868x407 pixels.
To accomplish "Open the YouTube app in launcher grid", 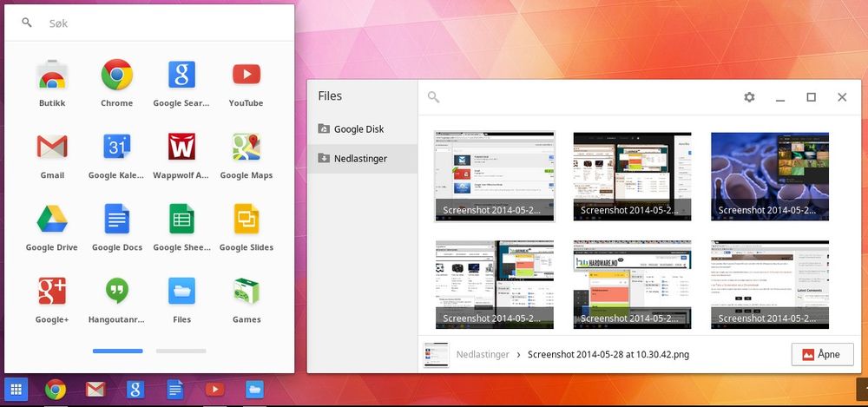I will pos(247,83).
